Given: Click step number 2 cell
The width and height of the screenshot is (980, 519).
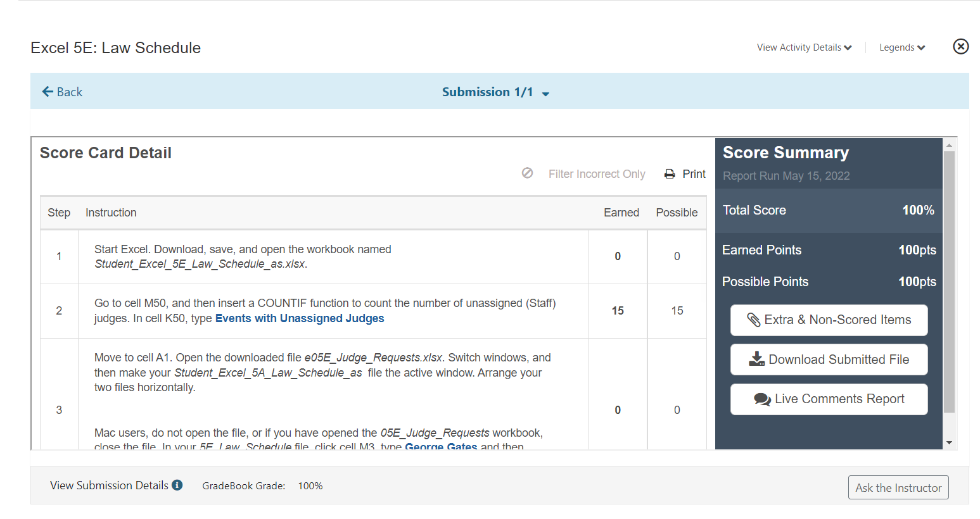Looking at the screenshot, I should (x=59, y=311).
